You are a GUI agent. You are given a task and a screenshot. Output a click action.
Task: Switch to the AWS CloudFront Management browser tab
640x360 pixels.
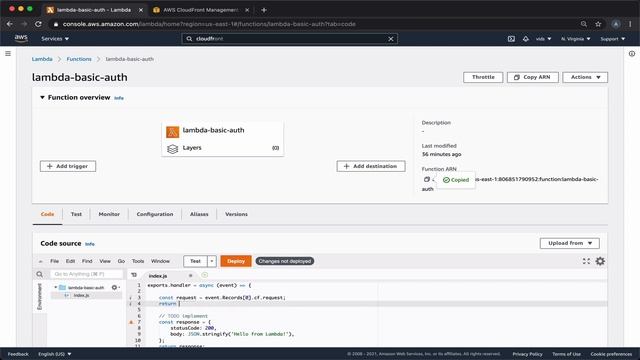tap(200, 10)
